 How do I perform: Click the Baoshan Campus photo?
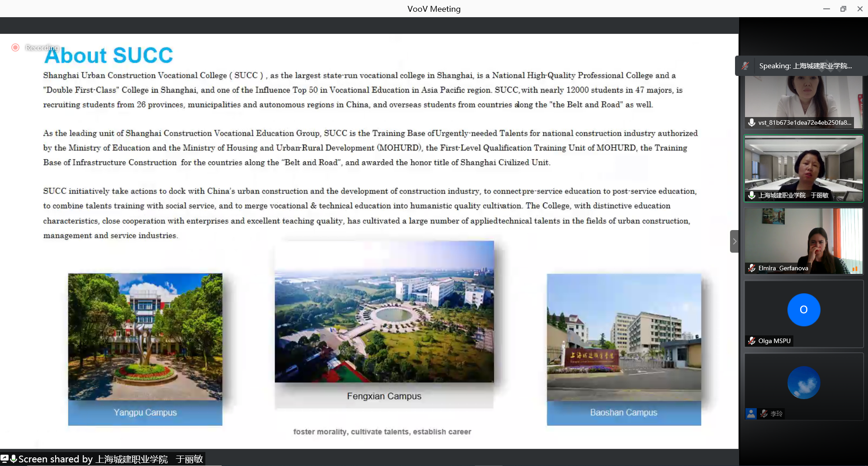pos(624,337)
